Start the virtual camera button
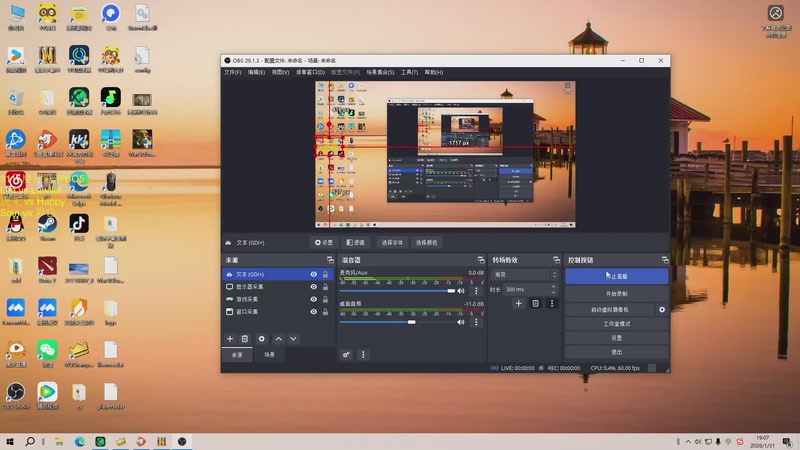Image resolution: width=800 pixels, height=450 pixels. click(x=610, y=310)
